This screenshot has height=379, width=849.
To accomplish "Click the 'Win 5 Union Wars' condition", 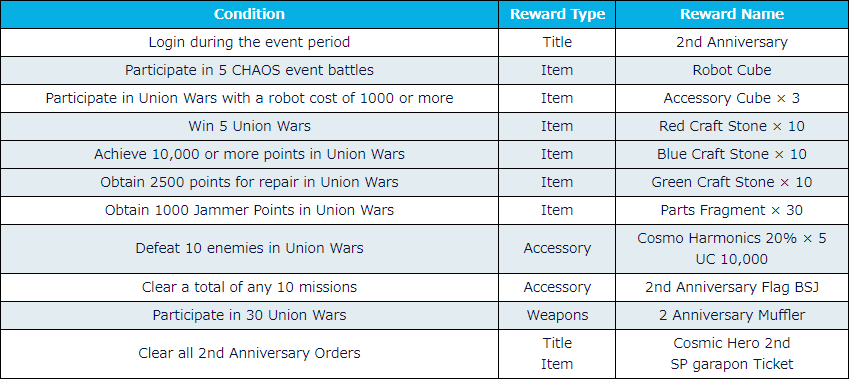I will click(x=249, y=127).
